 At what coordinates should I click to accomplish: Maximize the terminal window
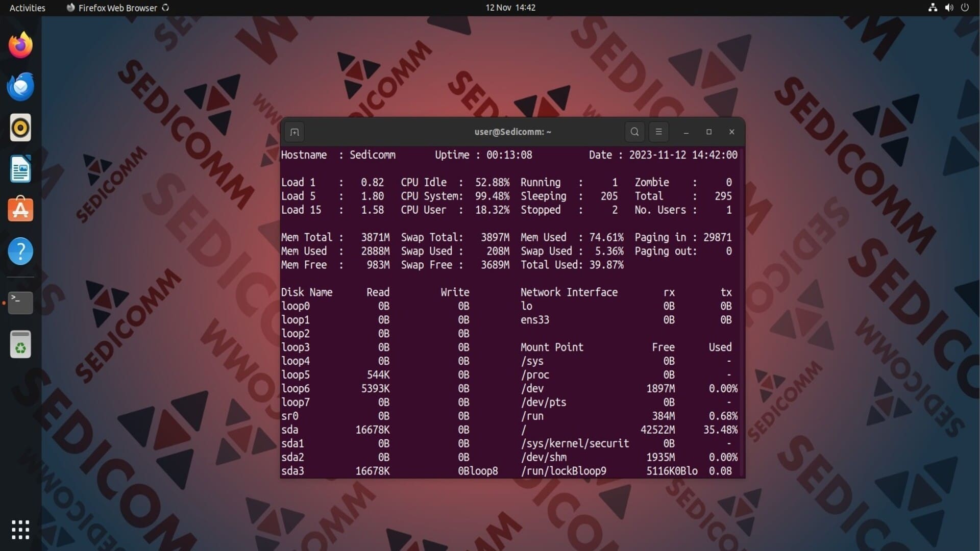click(709, 132)
